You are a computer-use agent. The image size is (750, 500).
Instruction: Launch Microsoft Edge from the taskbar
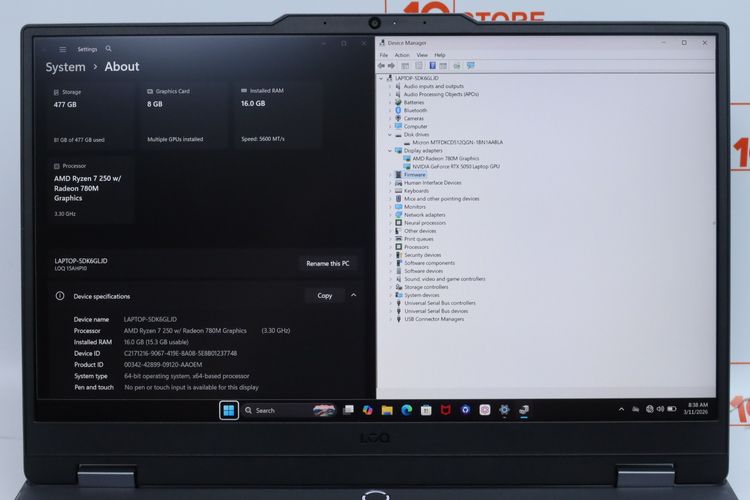coord(407,410)
